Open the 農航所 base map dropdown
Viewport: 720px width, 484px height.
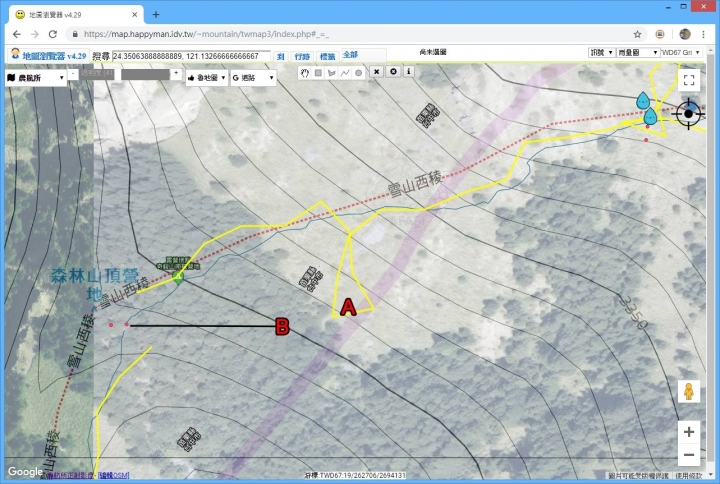coord(35,78)
